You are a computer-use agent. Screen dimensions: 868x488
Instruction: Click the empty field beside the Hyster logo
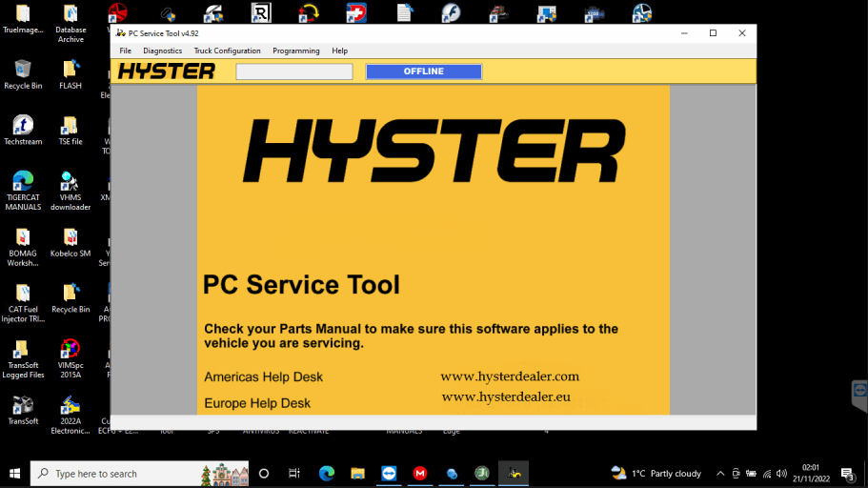point(293,71)
